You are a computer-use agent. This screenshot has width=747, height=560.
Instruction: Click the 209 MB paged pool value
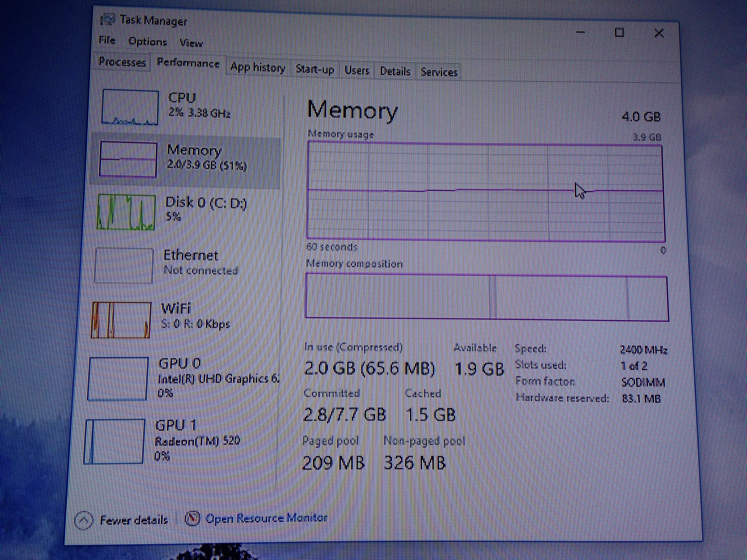coord(333,463)
